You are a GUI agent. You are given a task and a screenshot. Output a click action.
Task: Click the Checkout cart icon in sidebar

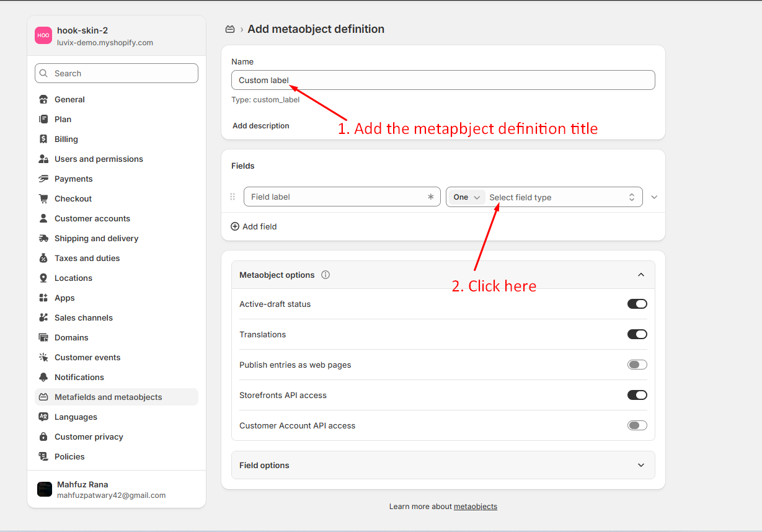coord(43,198)
